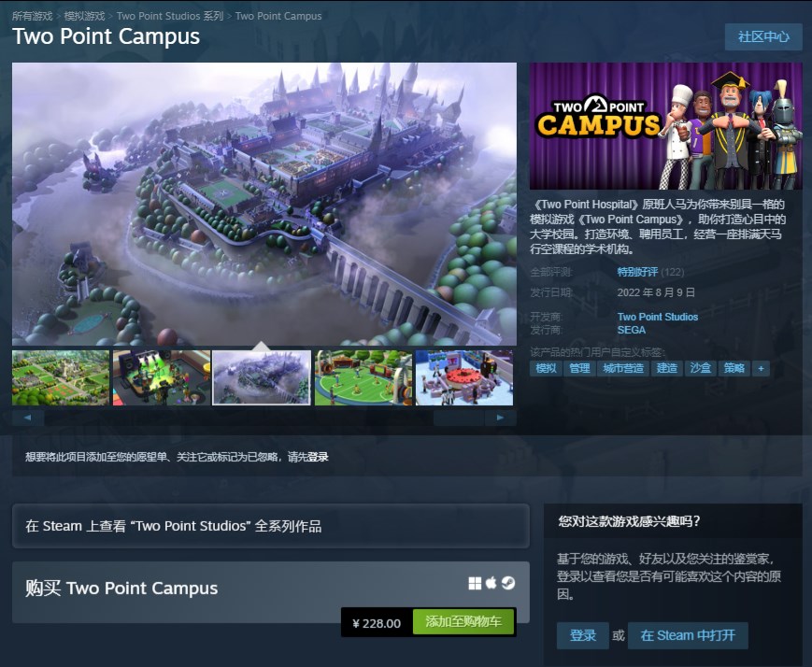Select the sports field thumbnail

tap(363, 377)
